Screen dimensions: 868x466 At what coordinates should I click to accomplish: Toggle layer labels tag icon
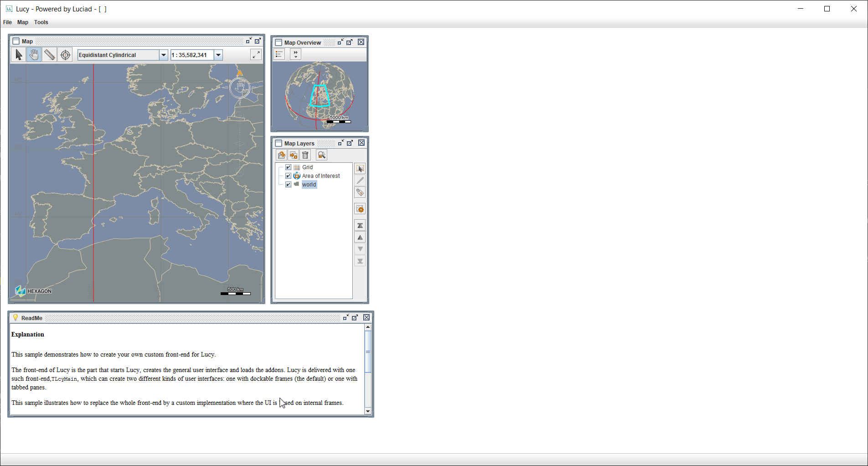tap(360, 192)
